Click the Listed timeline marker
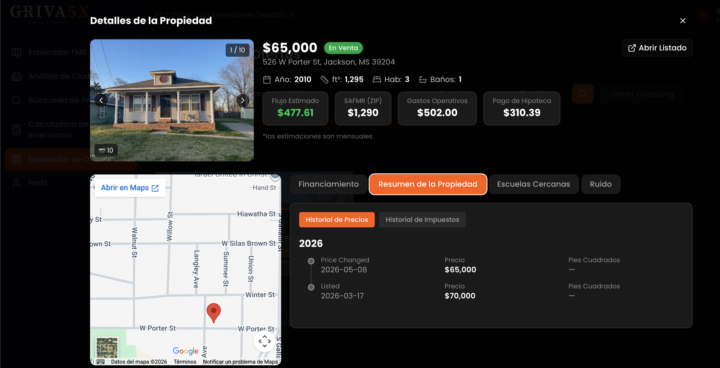Viewport: 720px width, 368px height. point(311,287)
